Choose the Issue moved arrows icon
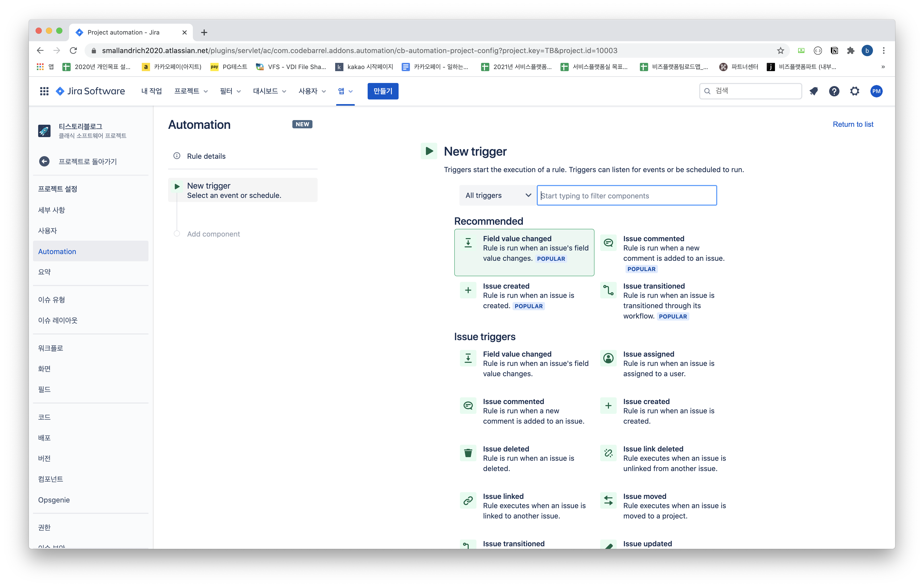Image resolution: width=924 pixels, height=587 pixels. point(608,501)
